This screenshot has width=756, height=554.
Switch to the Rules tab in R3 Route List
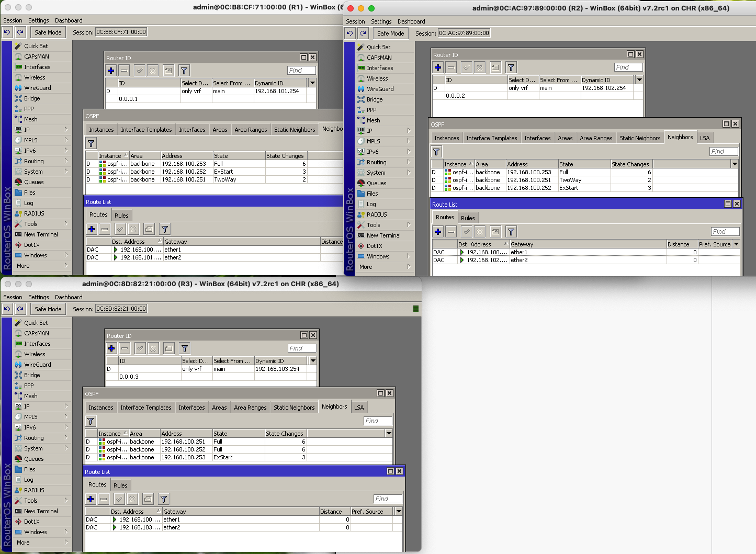(x=120, y=485)
